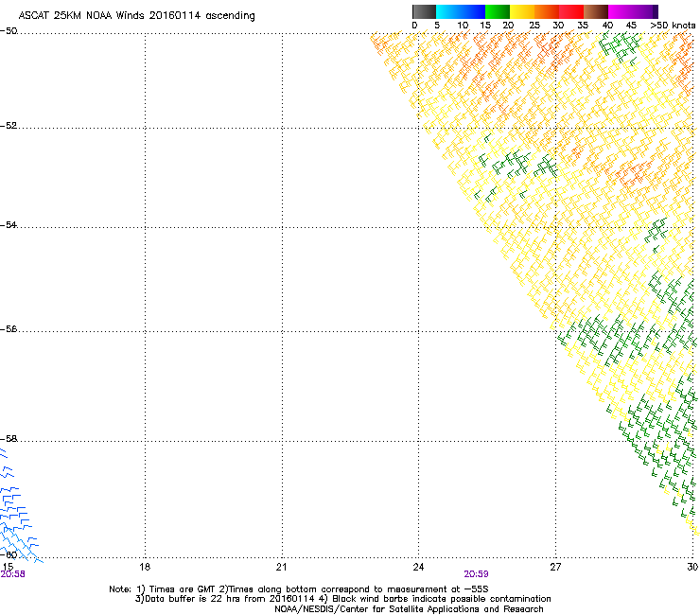Click the purple 20:59 swath time
The width and height of the screenshot is (700, 615).
(x=476, y=574)
